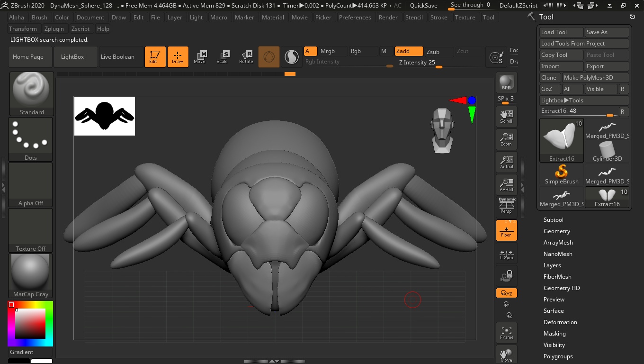The width and height of the screenshot is (644, 364).
Task: Click the LightBox button
Action: click(72, 57)
